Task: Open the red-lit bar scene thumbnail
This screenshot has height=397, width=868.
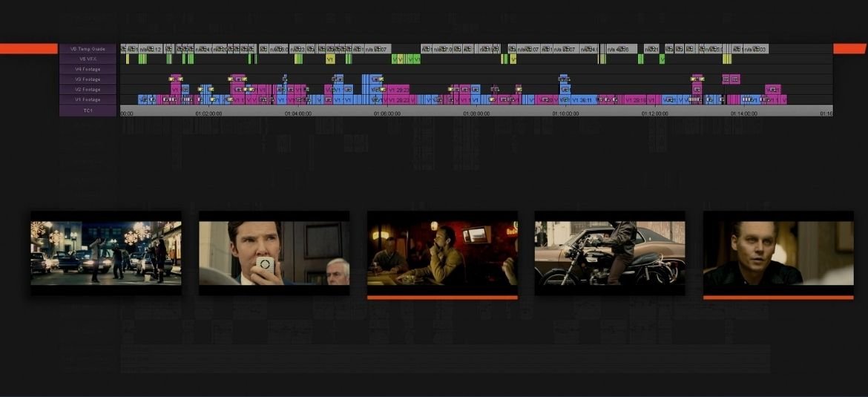Action: [442, 253]
